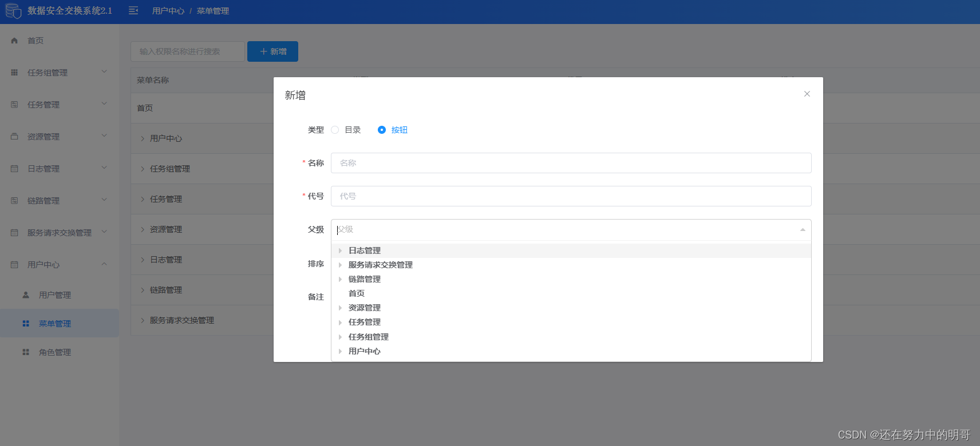The image size is (980, 446).
Task: Expand 资源管理 row in menu table
Action: 143,229
